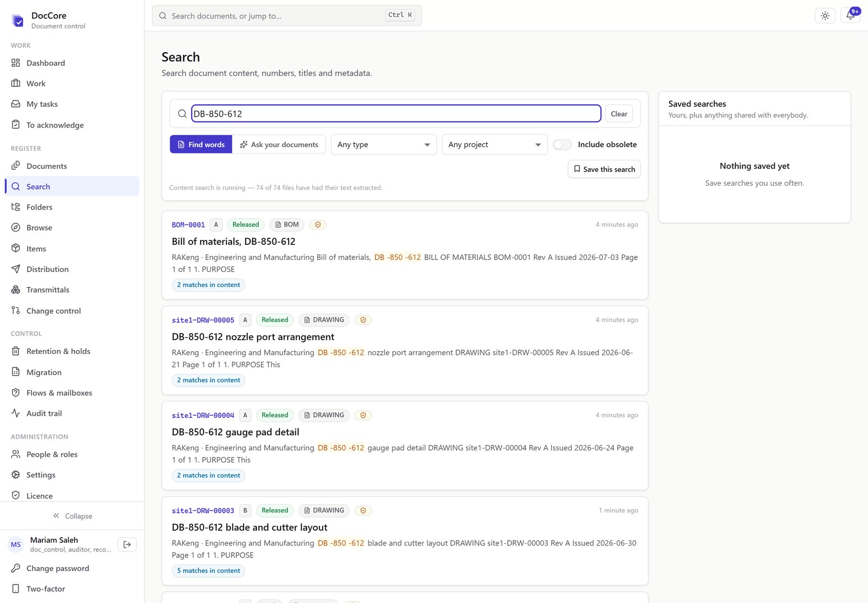Open the Migration sidebar item
The height and width of the screenshot is (603, 868).
72,372
